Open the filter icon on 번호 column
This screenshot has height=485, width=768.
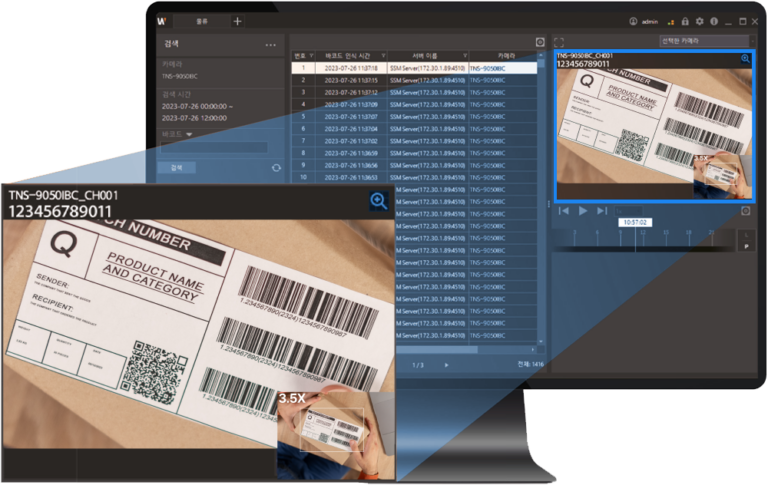pos(311,56)
